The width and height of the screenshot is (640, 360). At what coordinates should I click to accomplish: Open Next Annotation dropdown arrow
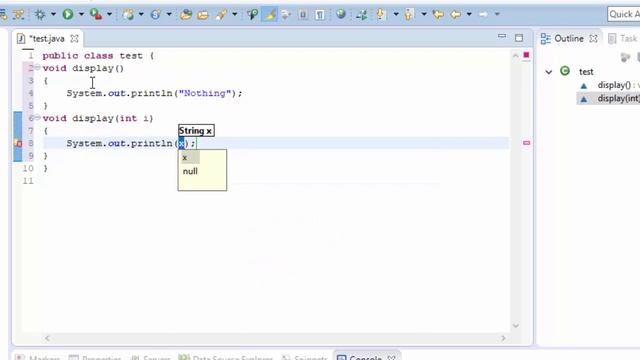coord(396,15)
